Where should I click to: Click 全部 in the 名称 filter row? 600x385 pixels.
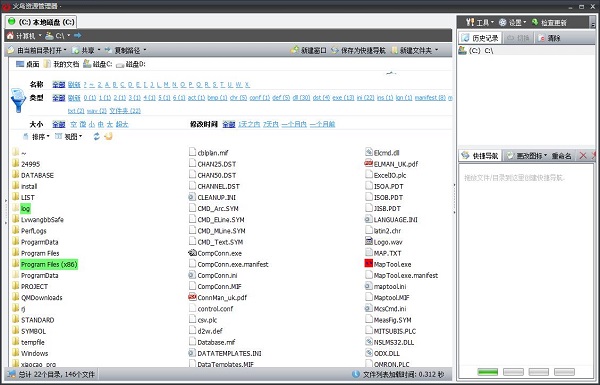(x=59, y=84)
